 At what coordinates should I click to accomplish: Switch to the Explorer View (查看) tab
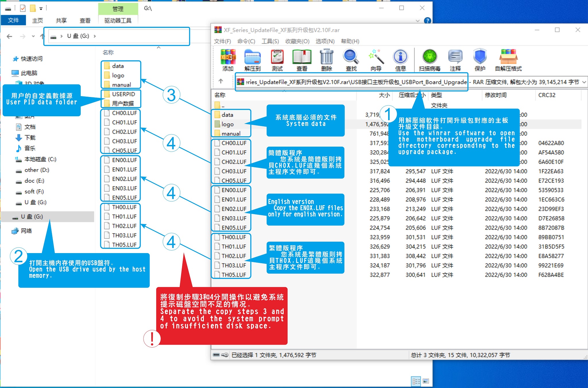(85, 20)
